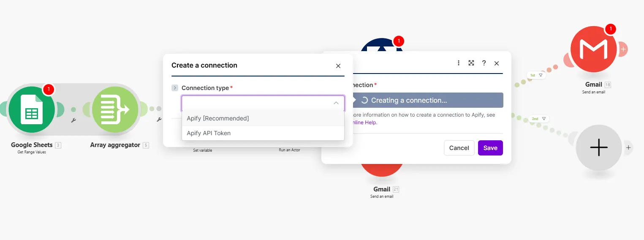Select Apify API Token option
The image size is (644, 240).
click(263, 133)
